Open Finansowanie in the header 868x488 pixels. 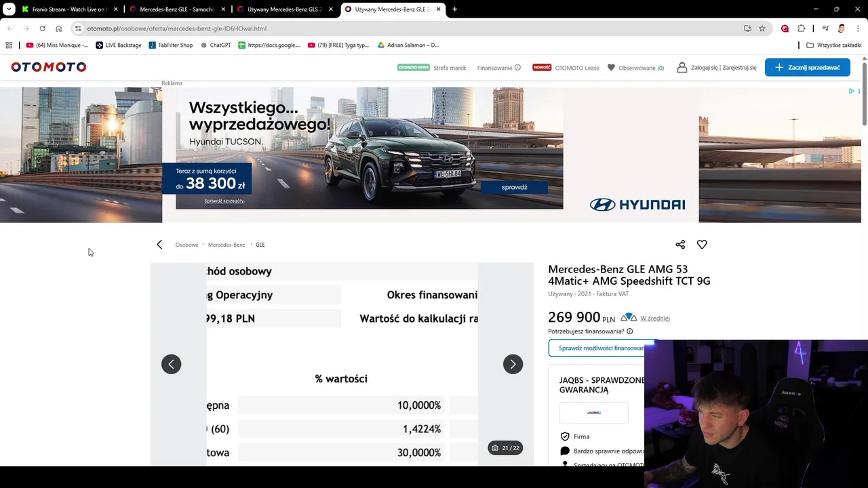click(494, 68)
